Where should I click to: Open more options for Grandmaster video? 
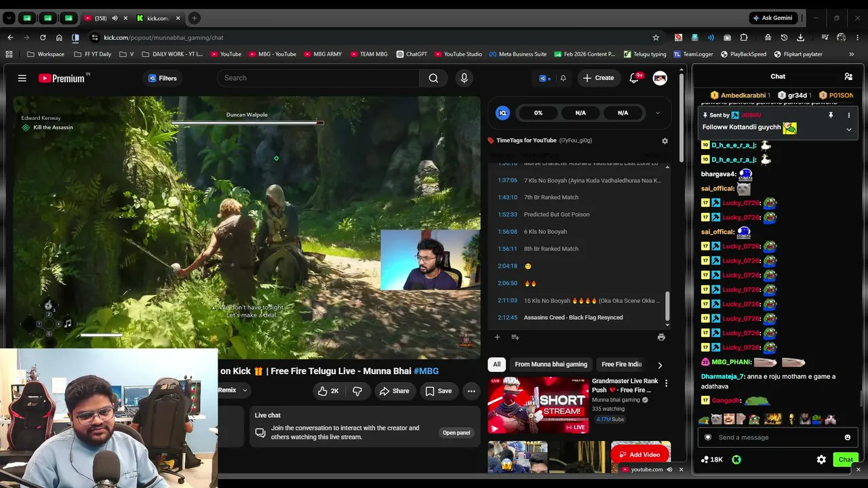click(x=666, y=384)
